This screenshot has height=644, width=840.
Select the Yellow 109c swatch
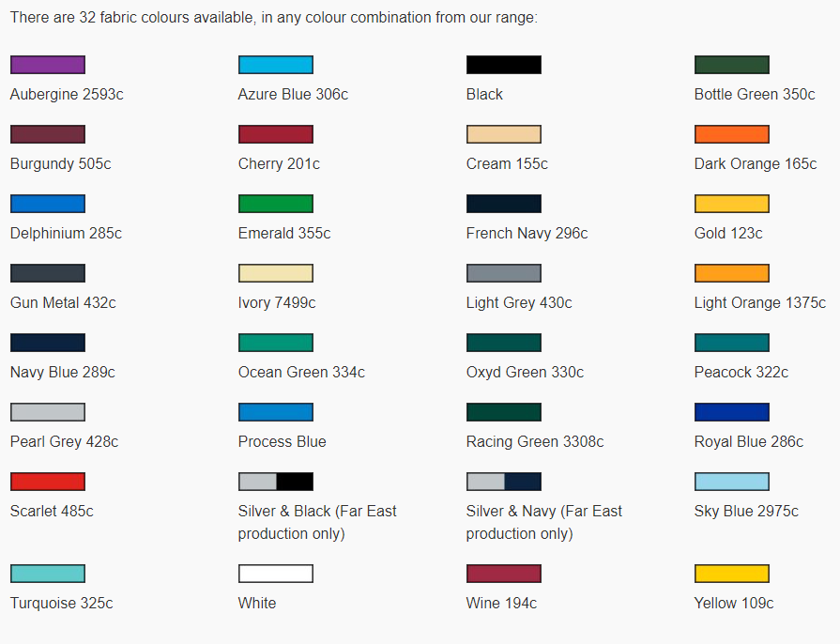pos(732,574)
